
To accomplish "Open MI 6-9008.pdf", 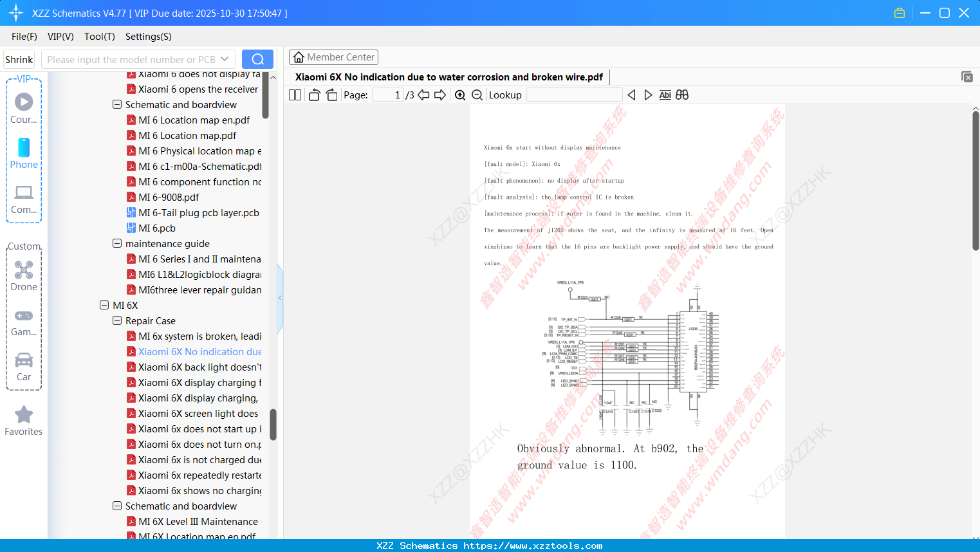I will coord(163,198).
